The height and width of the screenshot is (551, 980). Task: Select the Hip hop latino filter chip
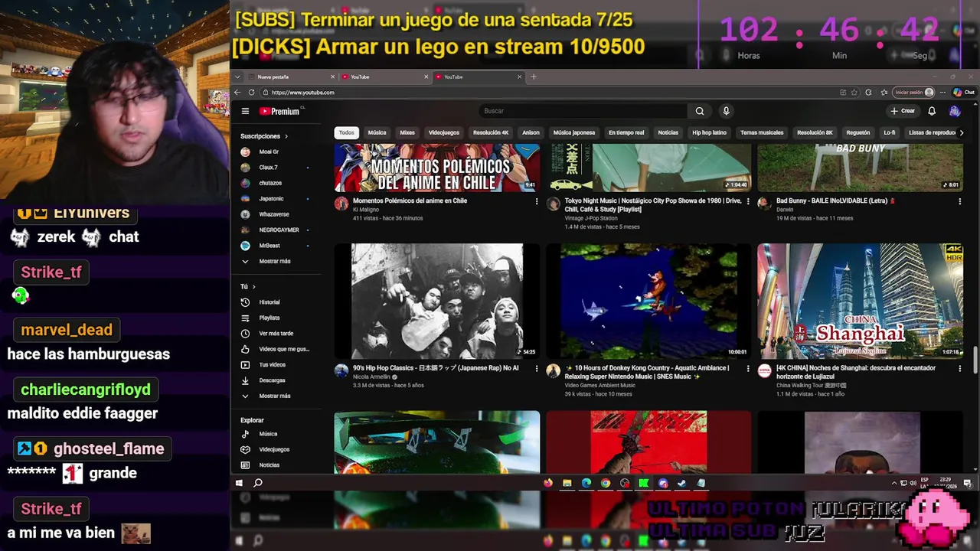[x=710, y=132]
